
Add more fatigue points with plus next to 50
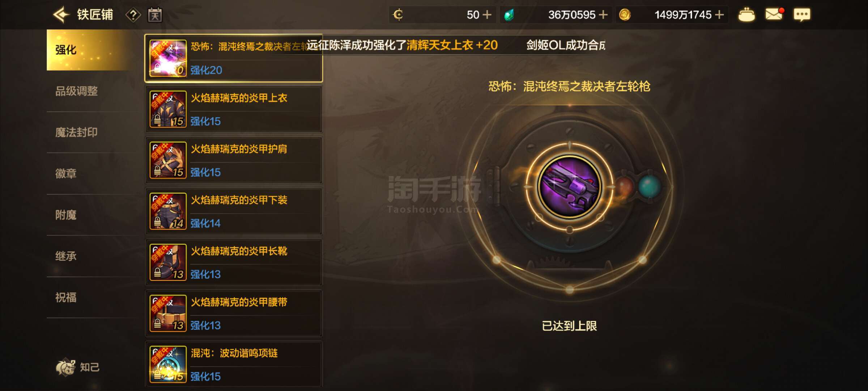pyautogui.click(x=487, y=15)
